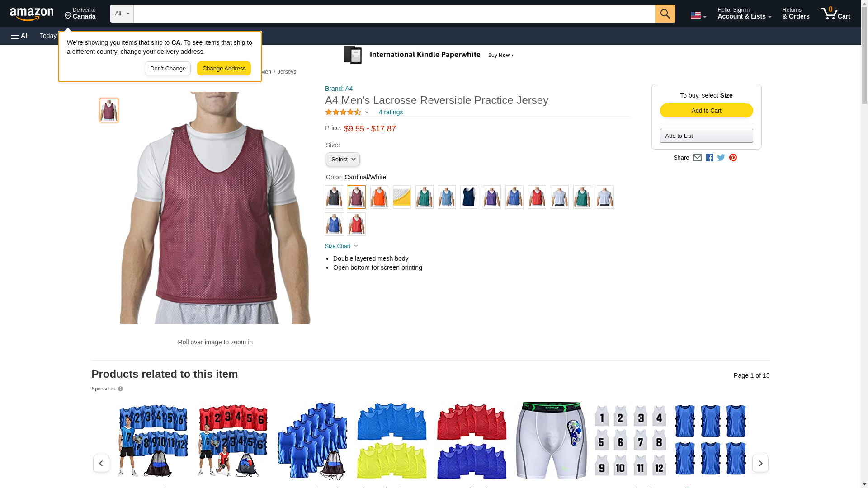The width and height of the screenshot is (868, 488).
Task: Share product on Pinterest icon
Action: point(733,158)
